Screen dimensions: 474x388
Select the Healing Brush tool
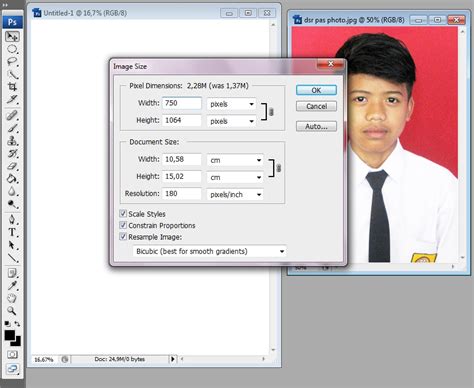(12, 116)
